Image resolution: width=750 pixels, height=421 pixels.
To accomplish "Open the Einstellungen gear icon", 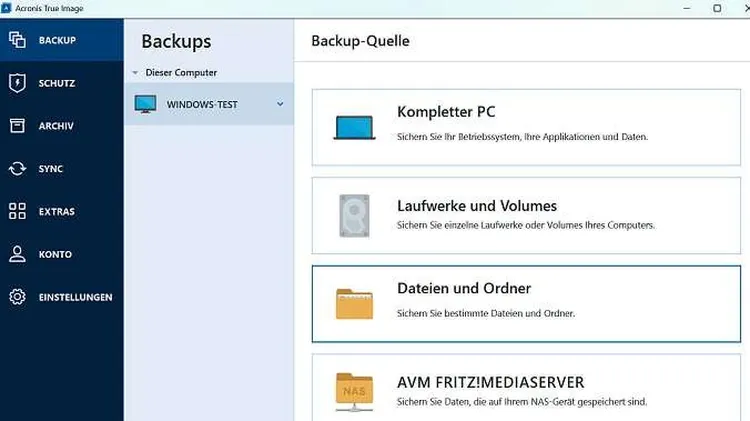I will [17, 297].
